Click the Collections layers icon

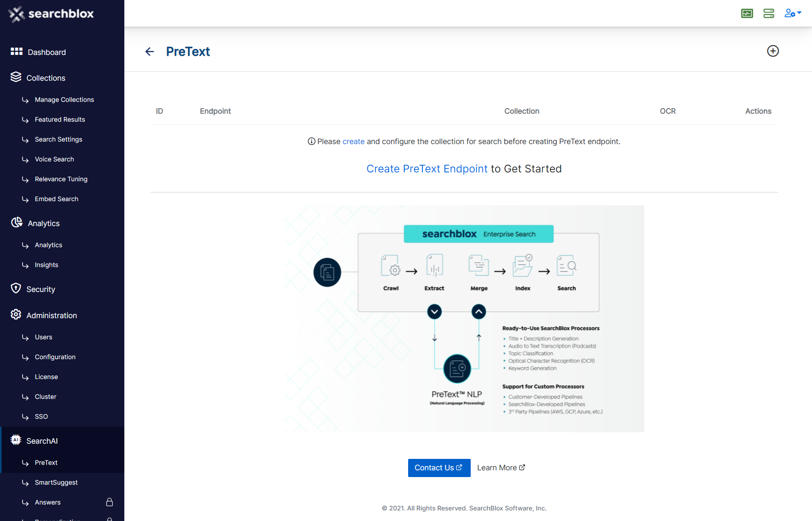coord(16,77)
